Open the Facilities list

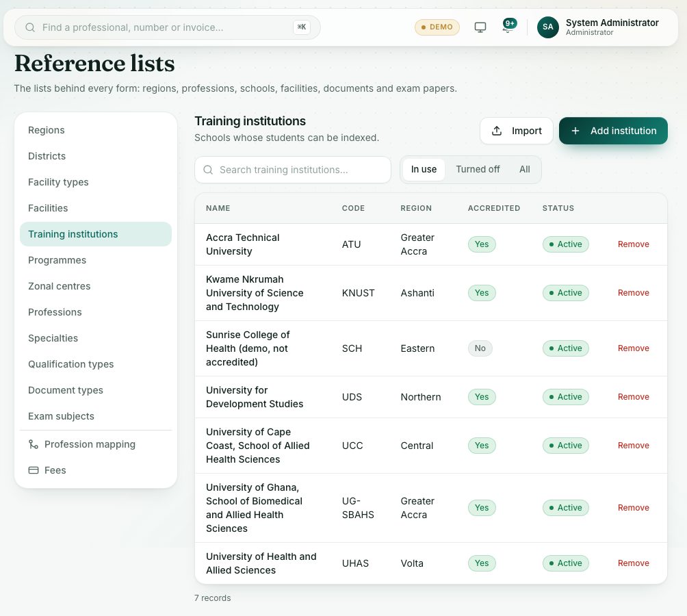click(x=96, y=208)
